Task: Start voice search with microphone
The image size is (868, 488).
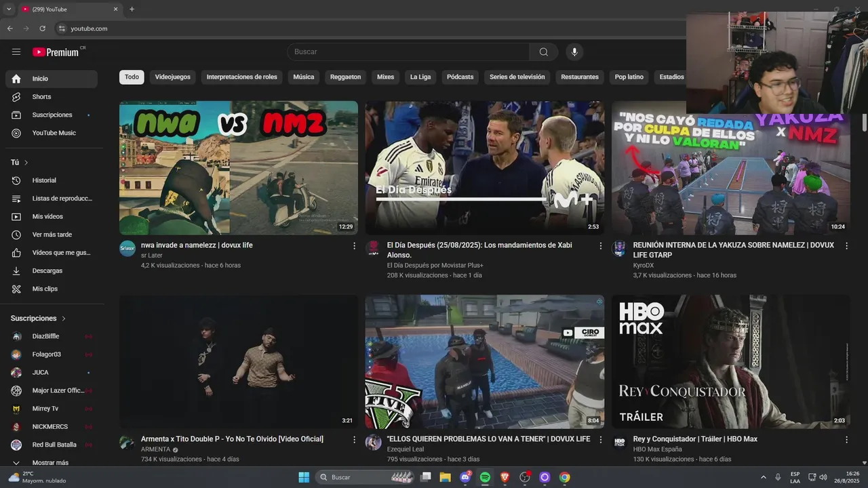Action: tap(574, 52)
